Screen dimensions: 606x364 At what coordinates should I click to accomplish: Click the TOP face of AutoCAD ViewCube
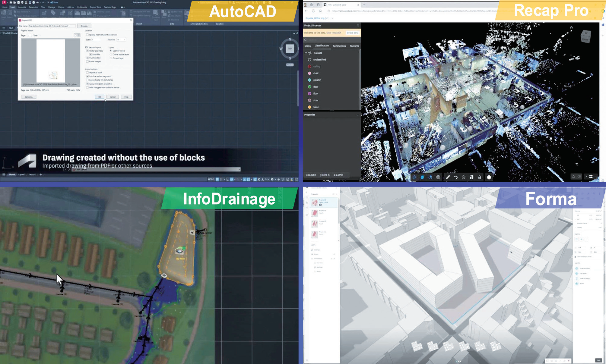(290, 49)
